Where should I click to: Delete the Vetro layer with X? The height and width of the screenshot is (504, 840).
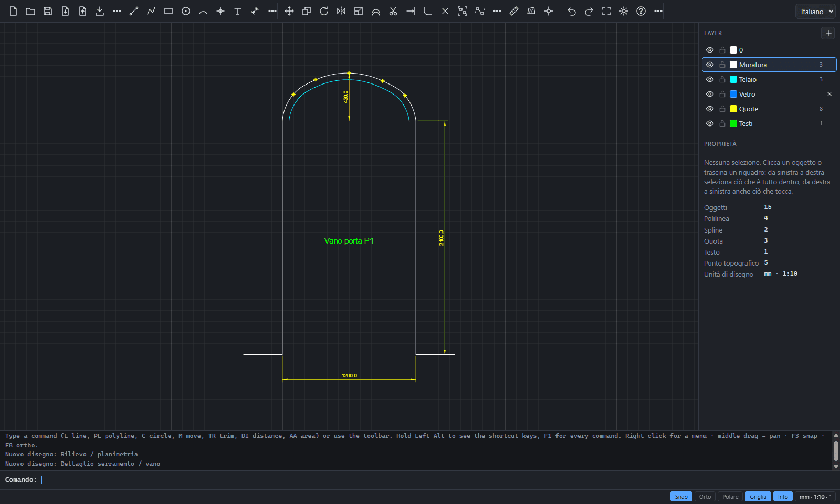829,94
